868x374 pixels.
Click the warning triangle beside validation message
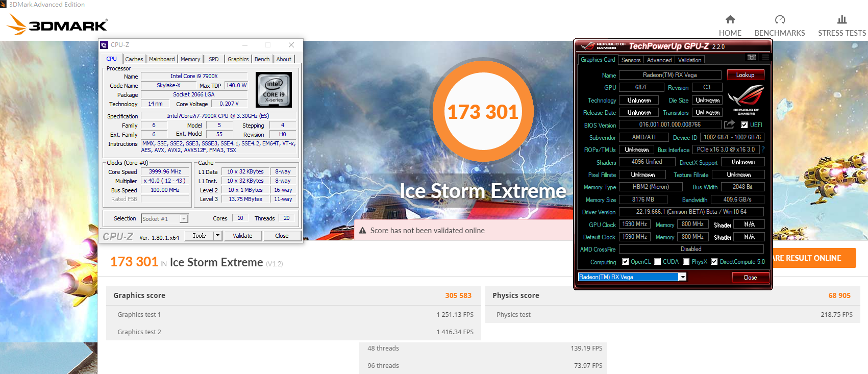[363, 231]
